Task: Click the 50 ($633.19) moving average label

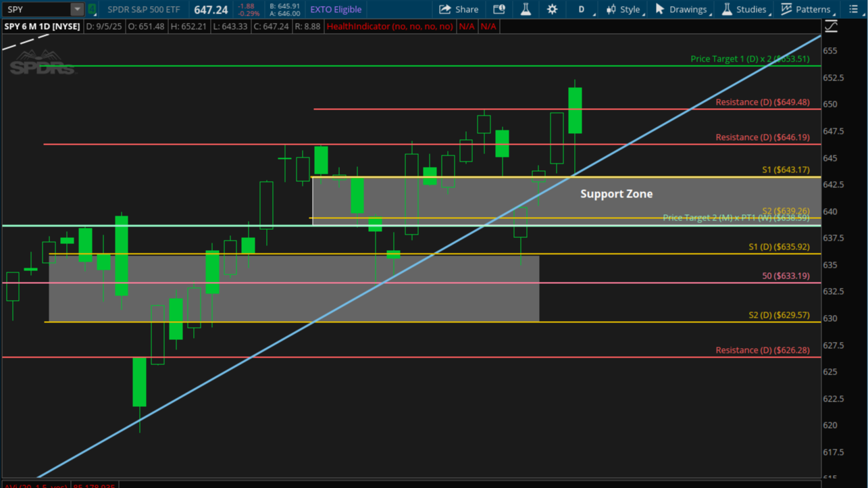Action: click(786, 276)
